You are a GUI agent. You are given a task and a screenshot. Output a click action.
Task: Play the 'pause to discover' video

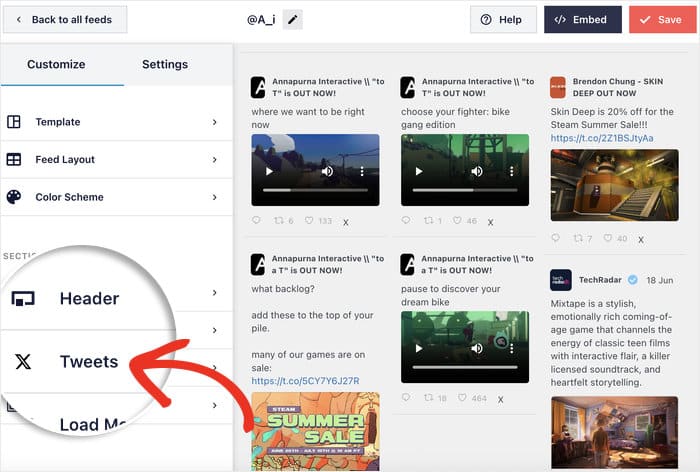pyautogui.click(x=419, y=348)
